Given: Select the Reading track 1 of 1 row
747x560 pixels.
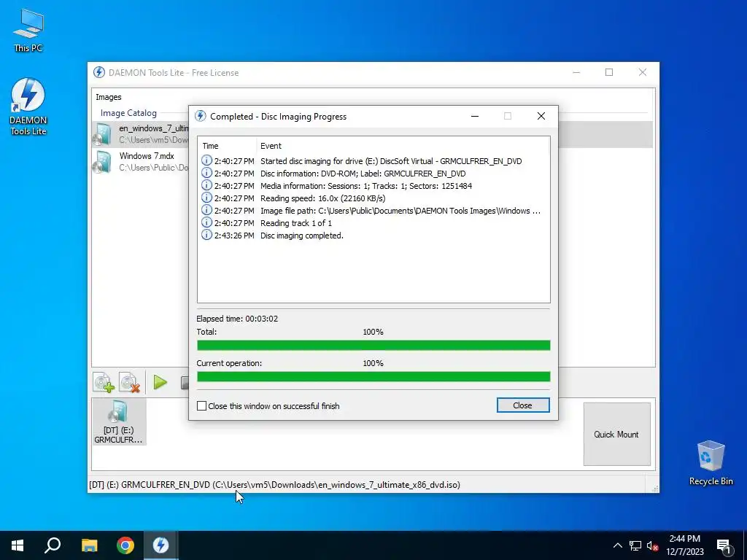Looking at the screenshot, I should [x=373, y=223].
